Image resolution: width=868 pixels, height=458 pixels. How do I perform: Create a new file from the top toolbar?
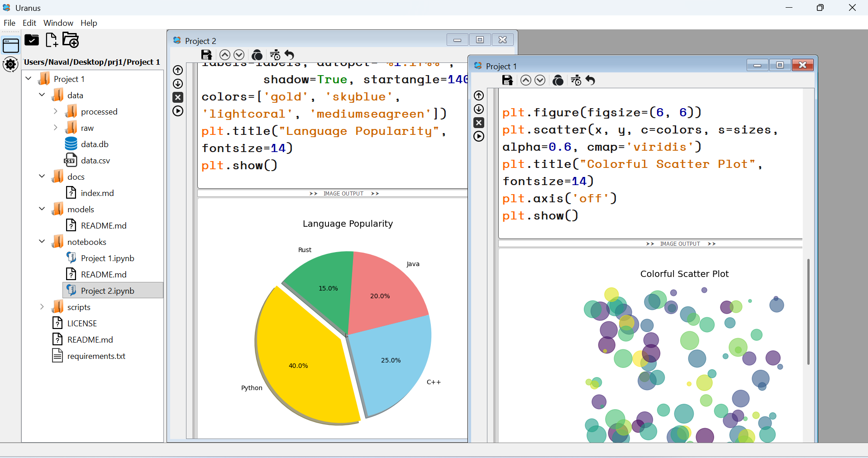51,40
